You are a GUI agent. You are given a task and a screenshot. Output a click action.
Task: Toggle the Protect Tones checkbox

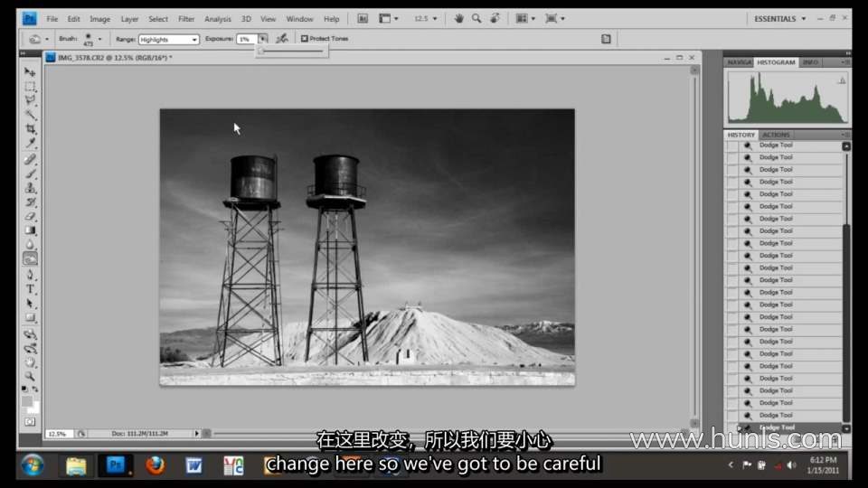pos(305,39)
